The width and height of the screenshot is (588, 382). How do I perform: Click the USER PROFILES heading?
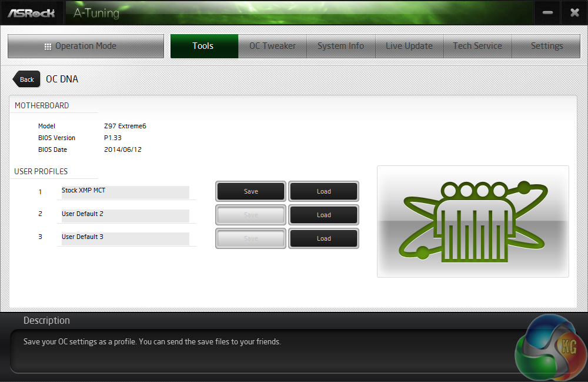pos(41,171)
